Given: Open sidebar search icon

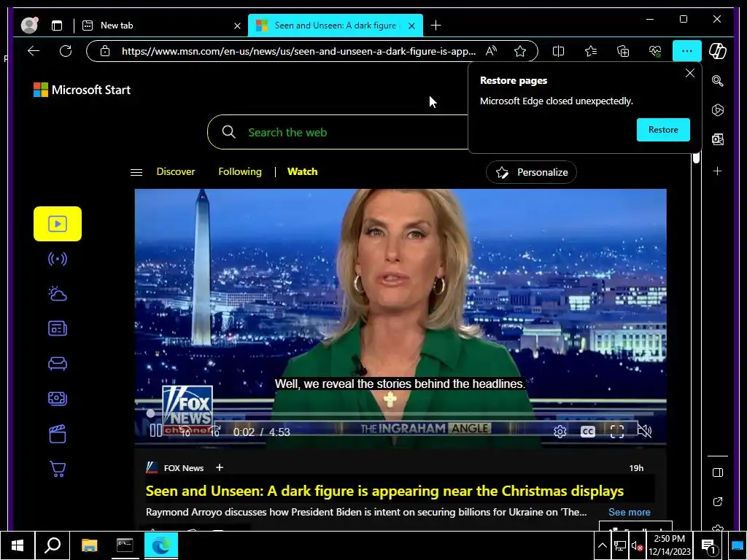Looking at the screenshot, I should click(718, 81).
